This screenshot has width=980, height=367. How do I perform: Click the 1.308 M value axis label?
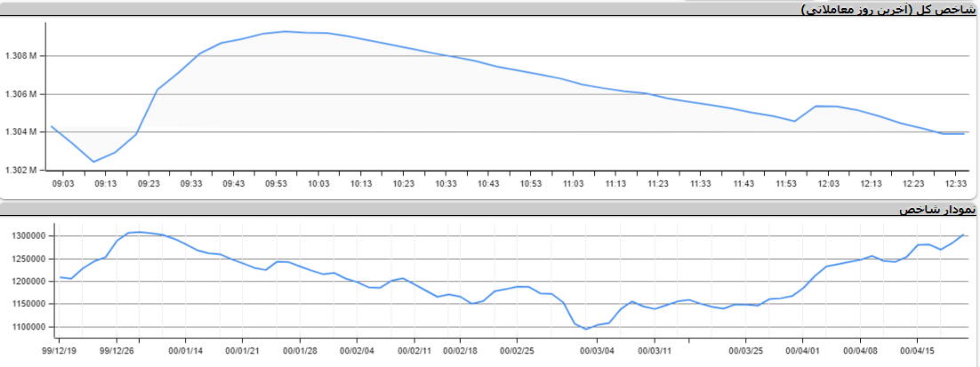[x=21, y=57]
